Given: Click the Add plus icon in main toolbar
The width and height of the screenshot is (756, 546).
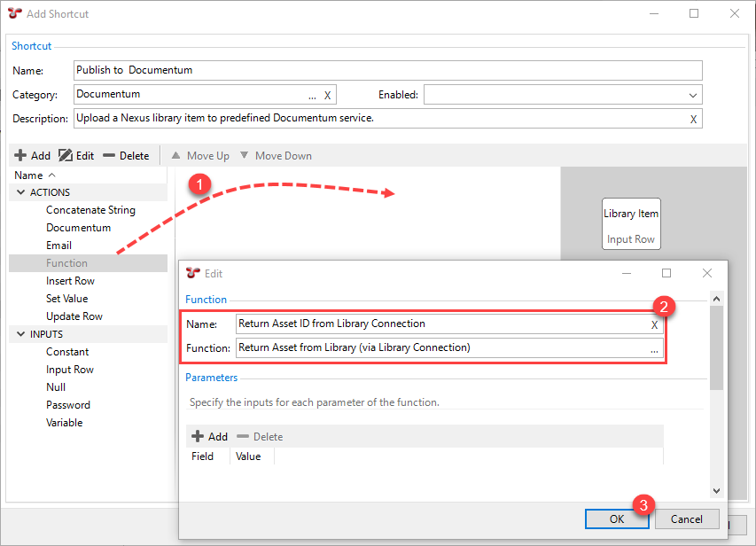Looking at the screenshot, I should [x=20, y=155].
